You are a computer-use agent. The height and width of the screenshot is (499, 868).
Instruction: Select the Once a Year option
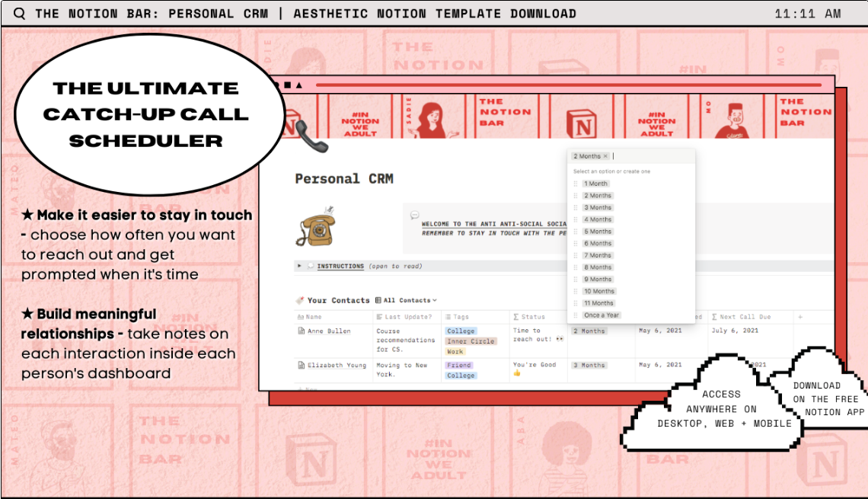(601, 314)
